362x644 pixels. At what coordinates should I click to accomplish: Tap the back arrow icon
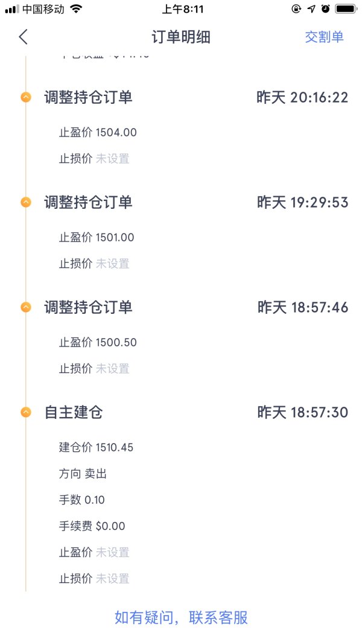(23, 37)
